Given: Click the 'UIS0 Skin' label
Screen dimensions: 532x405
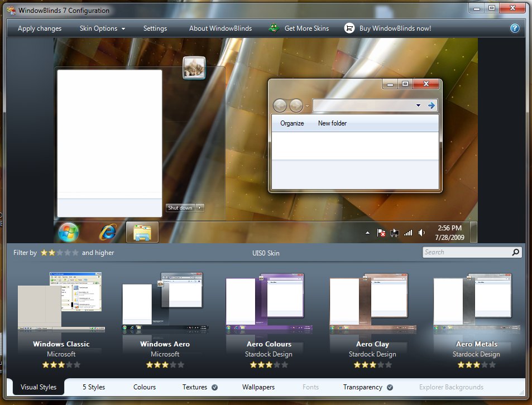Looking at the screenshot, I should [x=266, y=253].
